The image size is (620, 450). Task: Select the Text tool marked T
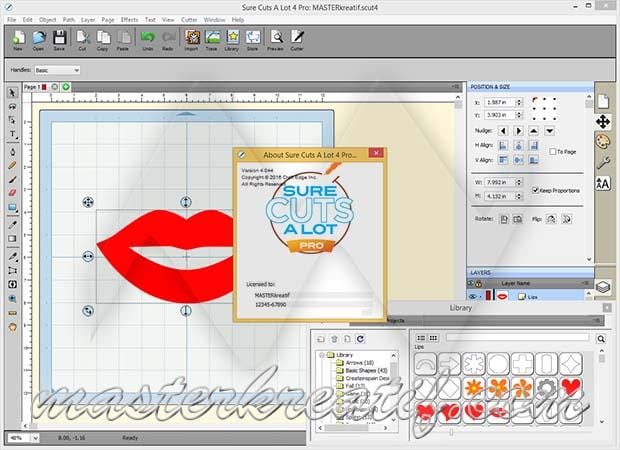pyautogui.click(x=12, y=134)
